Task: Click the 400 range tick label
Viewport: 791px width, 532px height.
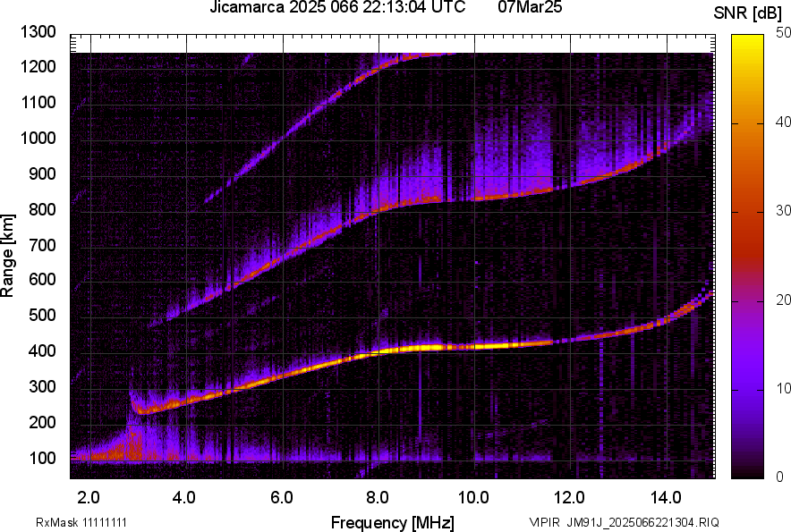Action: point(41,351)
